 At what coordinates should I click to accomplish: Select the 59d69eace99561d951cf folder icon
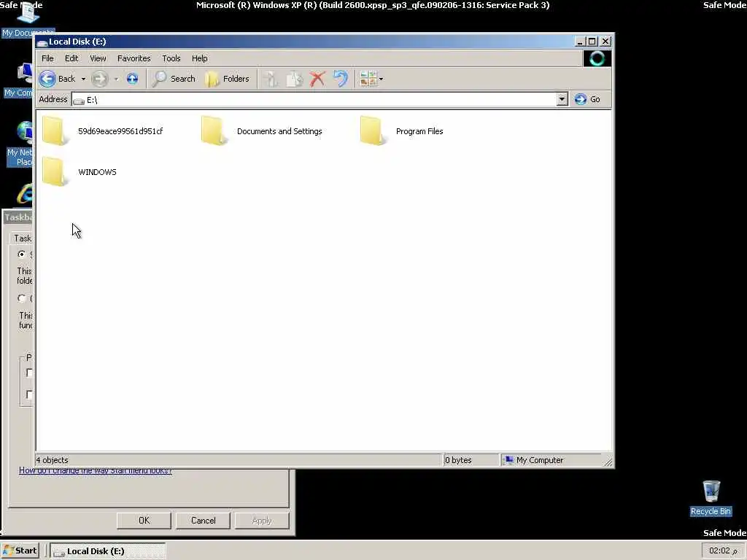[x=55, y=131]
